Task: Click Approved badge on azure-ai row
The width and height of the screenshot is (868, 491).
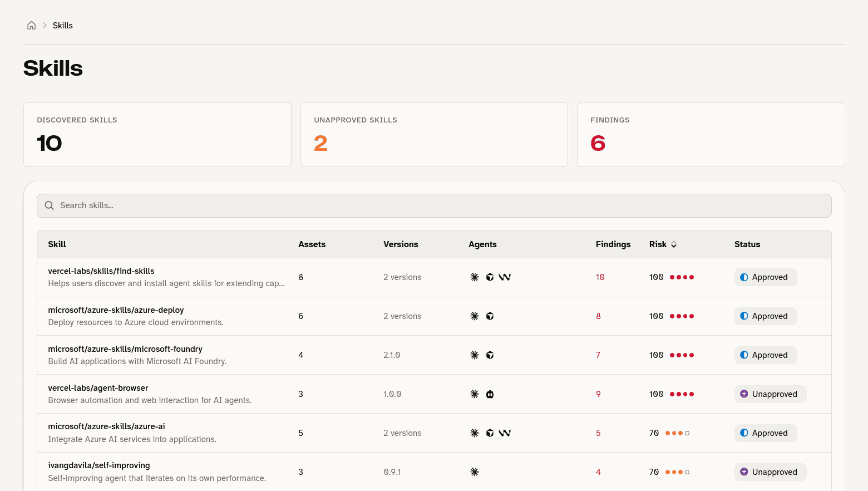Action: (x=766, y=433)
